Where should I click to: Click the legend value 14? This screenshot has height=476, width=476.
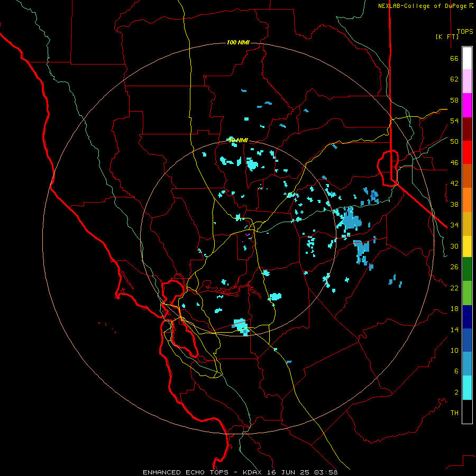click(x=454, y=329)
